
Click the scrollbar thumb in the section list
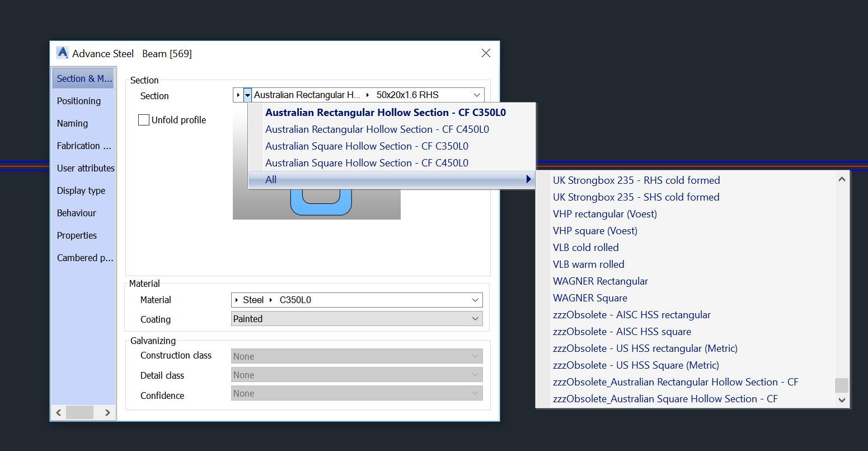click(x=842, y=385)
